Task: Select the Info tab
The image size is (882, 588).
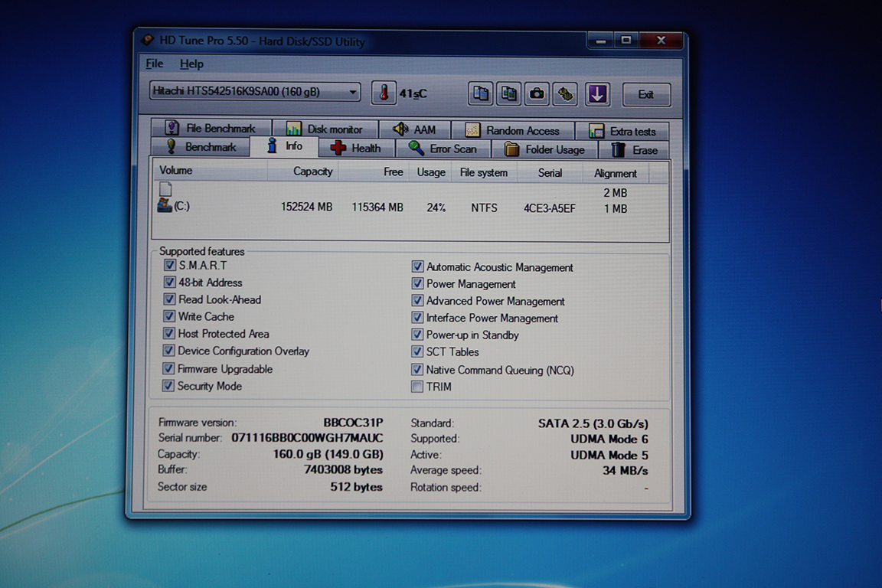Action: [x=285, y=145]
